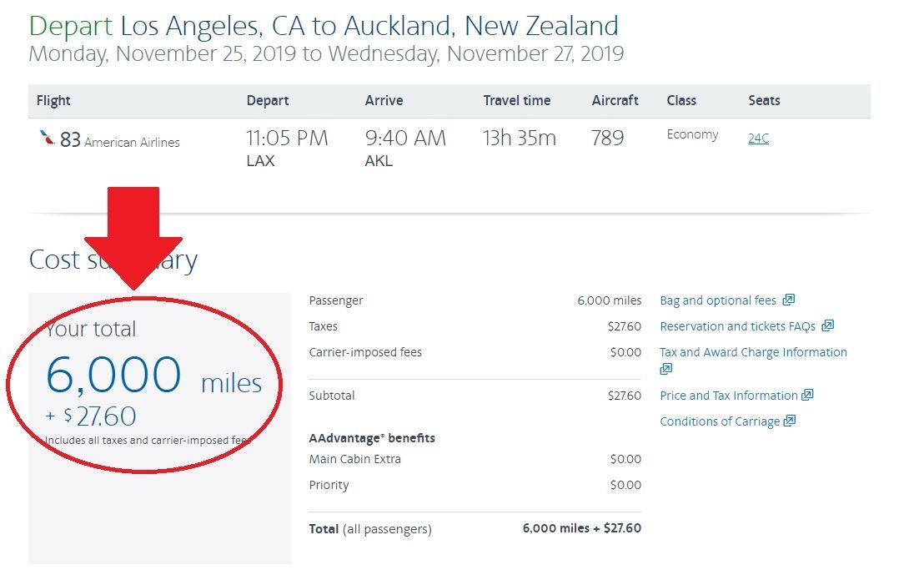This screenshot has width=924, height=575.
Task: Click external-link icon beside Price and Tax Information
Action: [807, 395]
